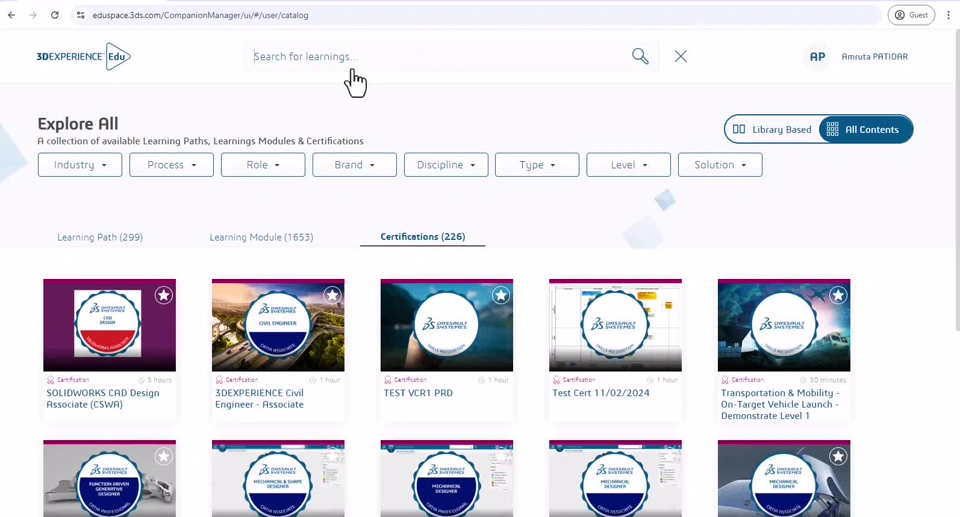Switch to All Contents view
The width and height of the screenshot is (960, 517).
tap(865, 129)
